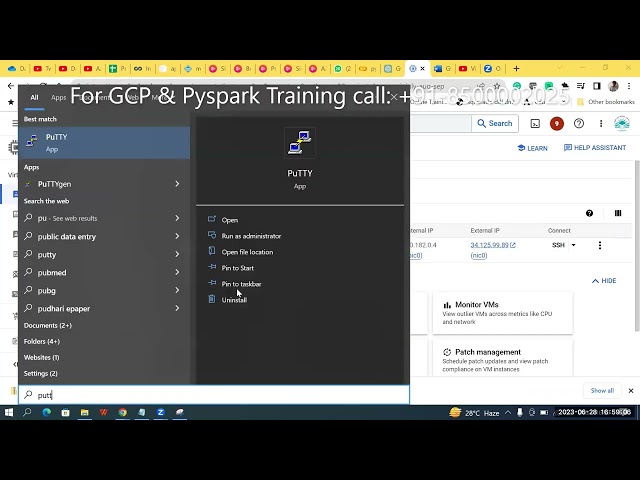This screenshot has width=640, height=480.
Task: Open the GCP help question-mark icon
Action: tap(579, 123)
